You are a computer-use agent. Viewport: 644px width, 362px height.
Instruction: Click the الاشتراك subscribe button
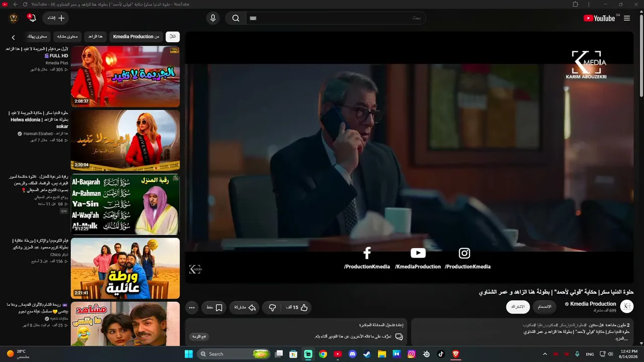[x=518, y=307]
